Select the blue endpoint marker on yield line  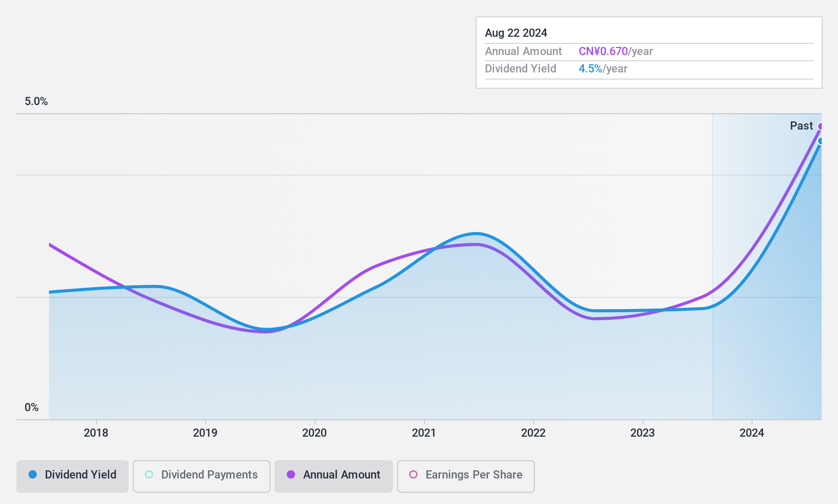click(x=820, y=141)
